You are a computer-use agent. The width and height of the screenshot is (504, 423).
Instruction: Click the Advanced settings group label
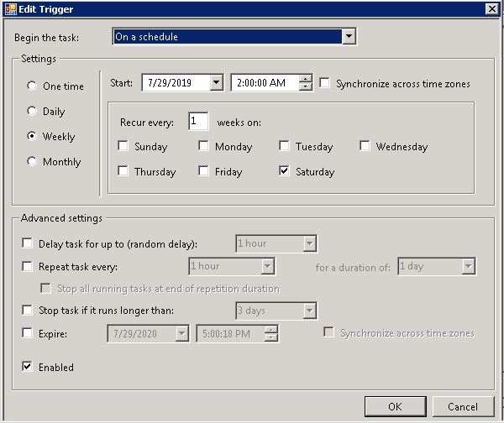[61, 218]
